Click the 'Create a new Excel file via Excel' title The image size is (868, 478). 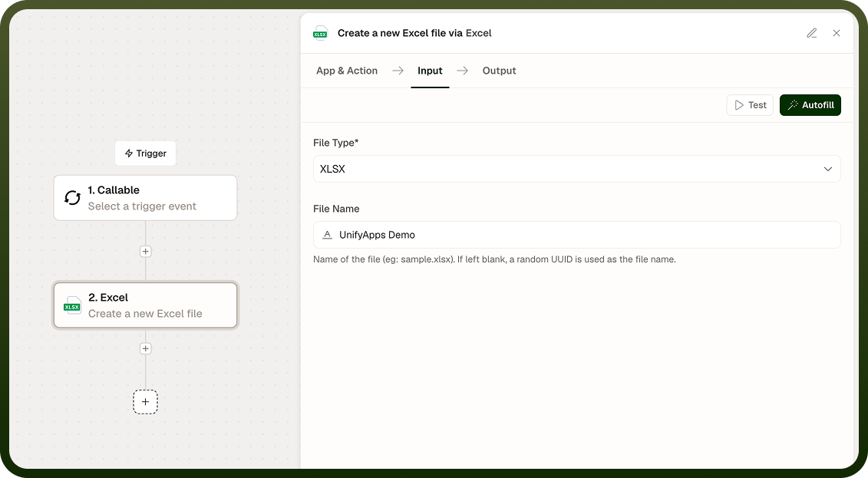pyautogui.click(x=414, y=33)
